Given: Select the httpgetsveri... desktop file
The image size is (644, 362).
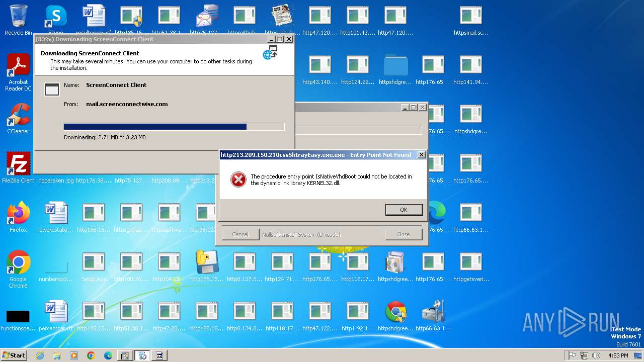Looking at the screenshot, I should (x=471, y=266).
